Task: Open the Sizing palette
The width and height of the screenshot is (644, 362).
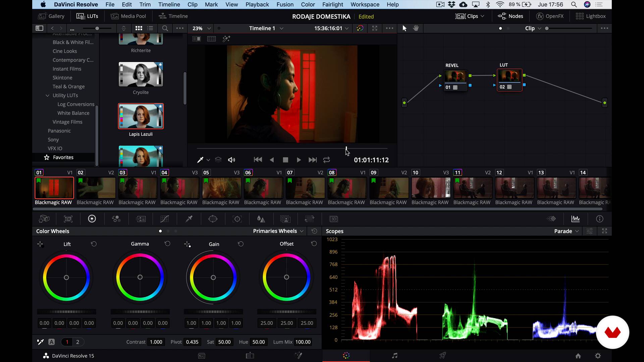Action: 309,219
